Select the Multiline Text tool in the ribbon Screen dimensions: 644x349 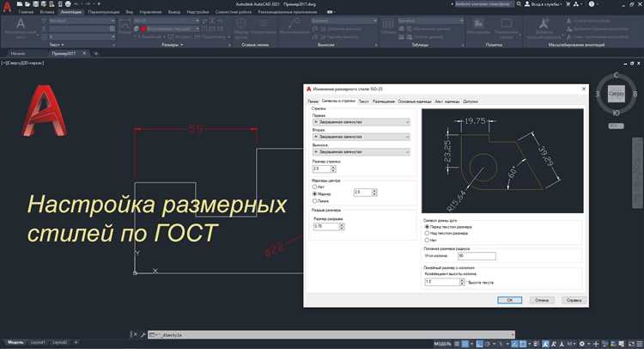(20, 28)
